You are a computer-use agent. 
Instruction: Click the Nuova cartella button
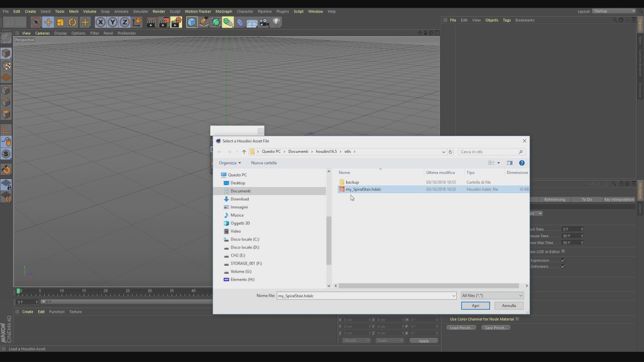point(264,163)
